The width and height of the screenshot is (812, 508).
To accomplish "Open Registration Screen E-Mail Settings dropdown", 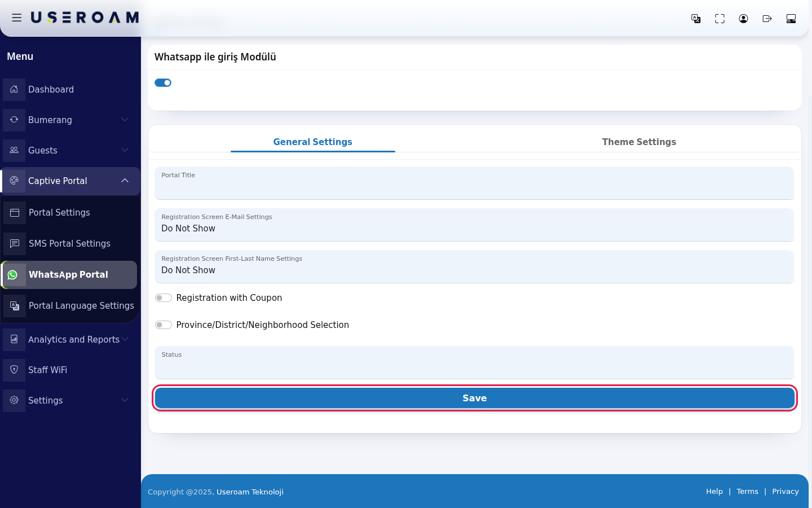I will 474,225.
